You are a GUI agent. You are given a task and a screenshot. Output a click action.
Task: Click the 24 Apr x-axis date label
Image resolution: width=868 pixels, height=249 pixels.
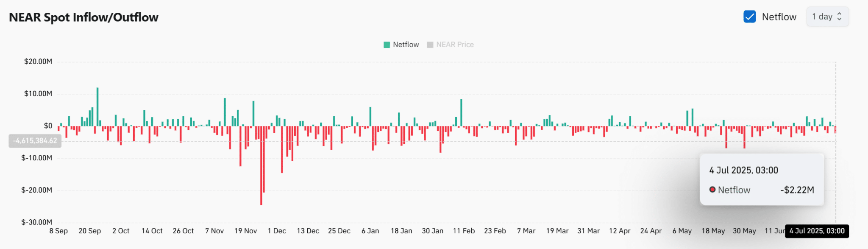click(x=651, y=231)
